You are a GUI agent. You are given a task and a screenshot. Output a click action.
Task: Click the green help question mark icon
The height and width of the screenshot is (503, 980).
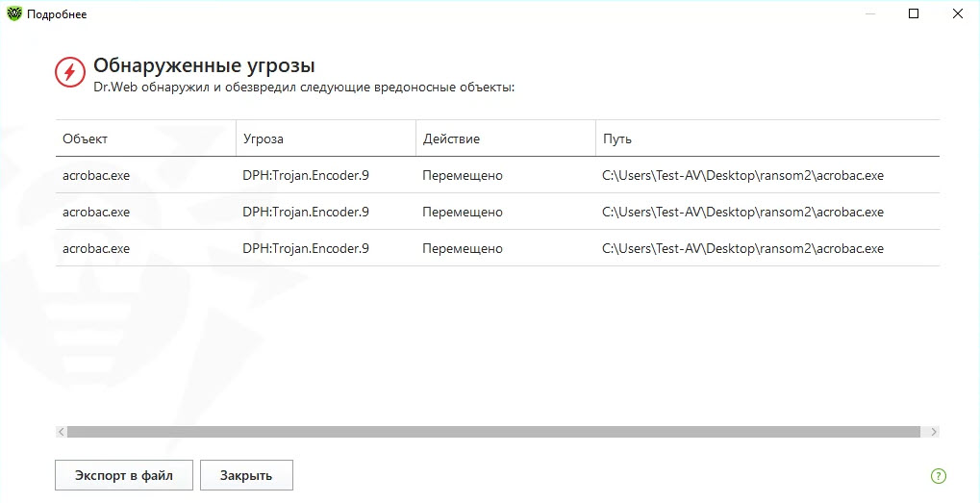(939, 475)
